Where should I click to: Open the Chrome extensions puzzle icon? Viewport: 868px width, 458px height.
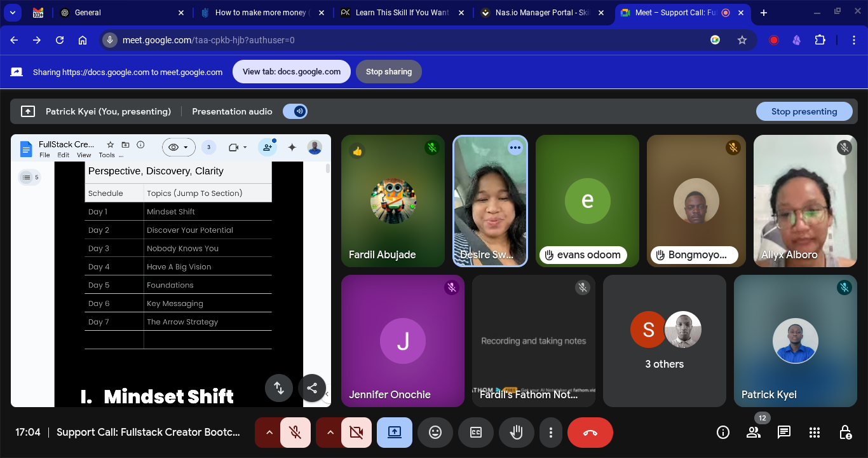pyautogui.click(x=820, y=40)
